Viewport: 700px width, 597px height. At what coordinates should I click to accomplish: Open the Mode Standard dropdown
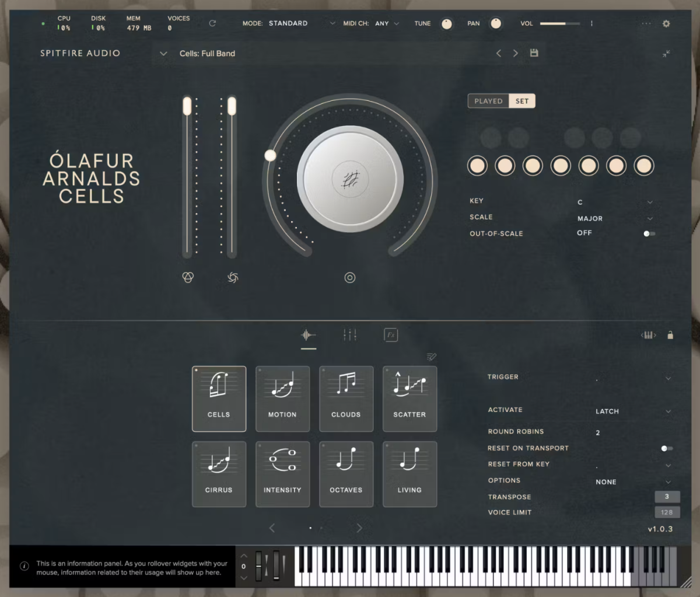pos(302,23)
